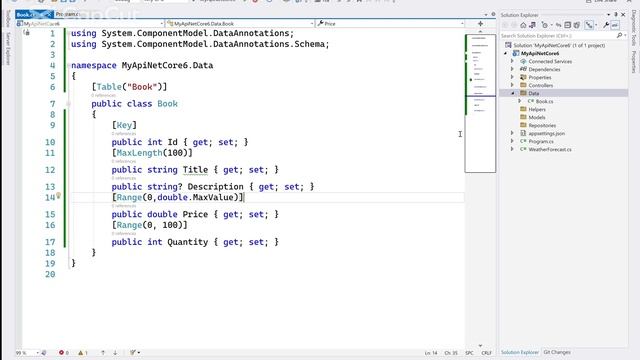Collapse the Data folder
The image size is (640, 360).
[513, 93]
